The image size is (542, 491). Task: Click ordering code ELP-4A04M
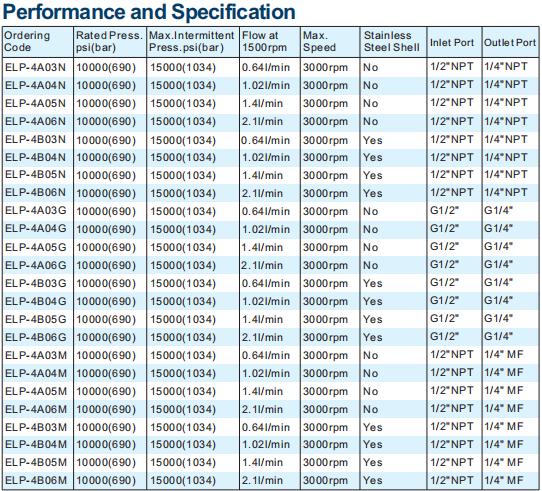36,373
